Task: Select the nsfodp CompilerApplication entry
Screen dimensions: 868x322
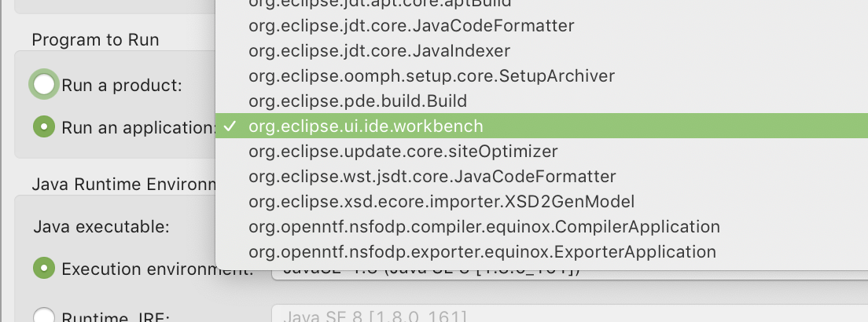Action: [484, 226]
